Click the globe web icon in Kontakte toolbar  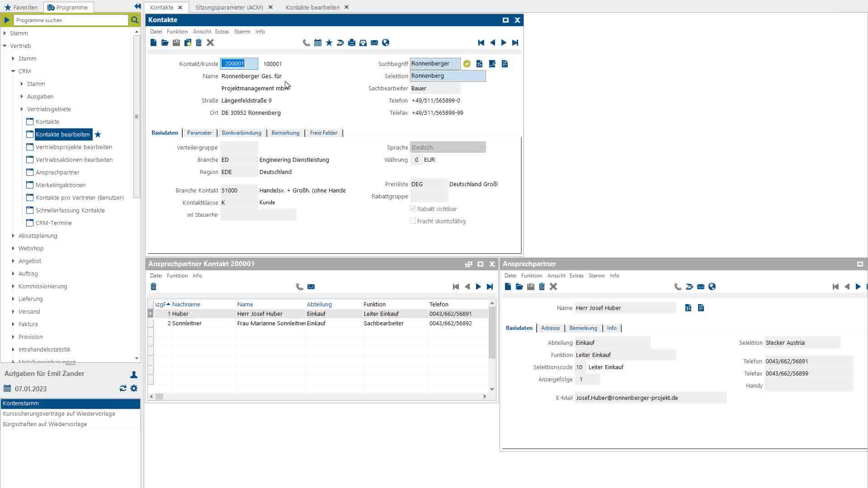pyautogui.click(x=386, y=42)
